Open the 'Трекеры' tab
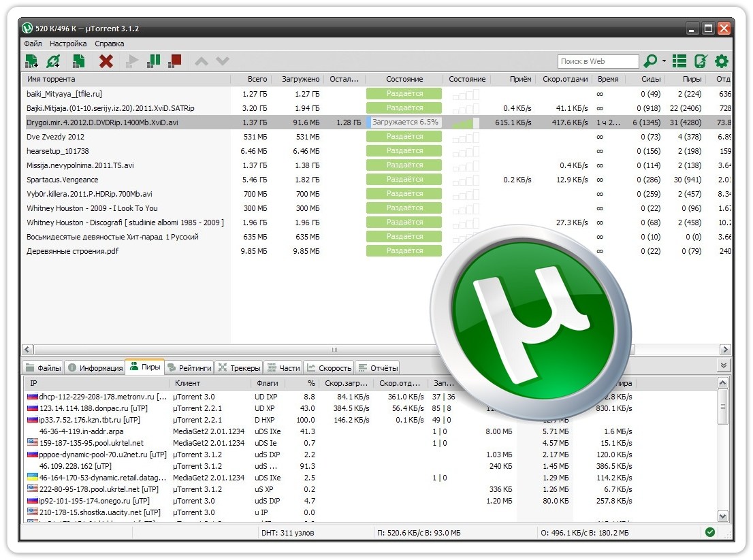 click(x=239, y=368)
